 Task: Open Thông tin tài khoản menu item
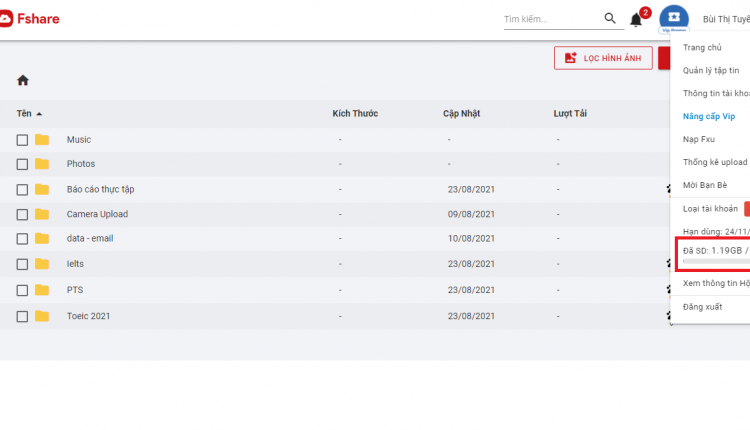(x=716, y=93)
